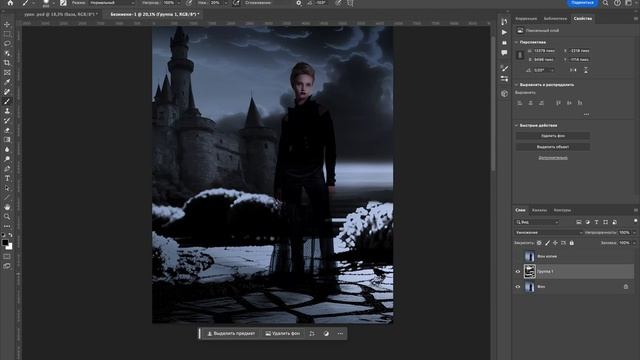Click the foreground color swatch
The image size is (640, 360).
5,242
